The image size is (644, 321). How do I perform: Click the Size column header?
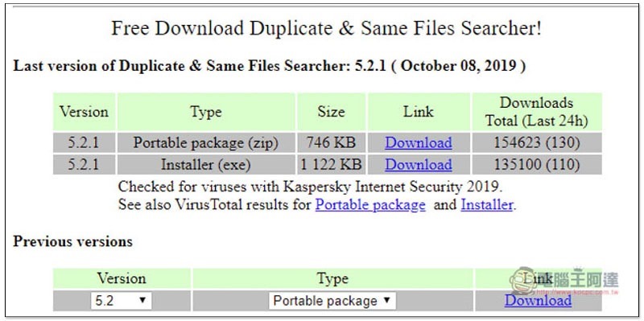[x=331, y=112]
